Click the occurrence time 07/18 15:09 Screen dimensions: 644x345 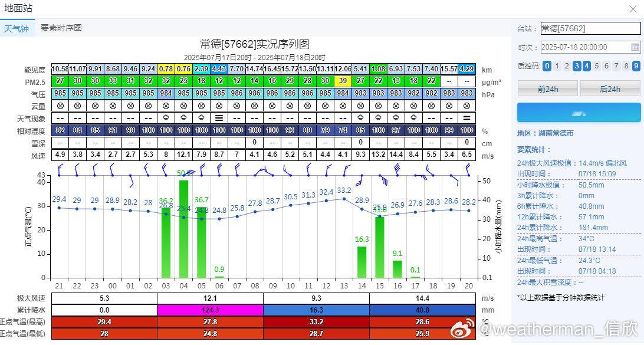(597, 174)
